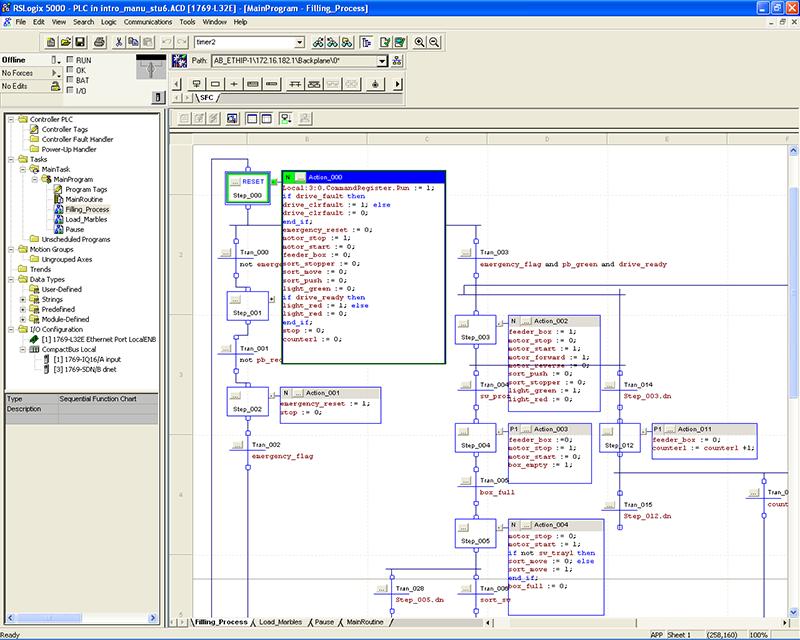Open the Edit menu
The width and height of the screenshot is (800, 640).
[x=39, y=22]
